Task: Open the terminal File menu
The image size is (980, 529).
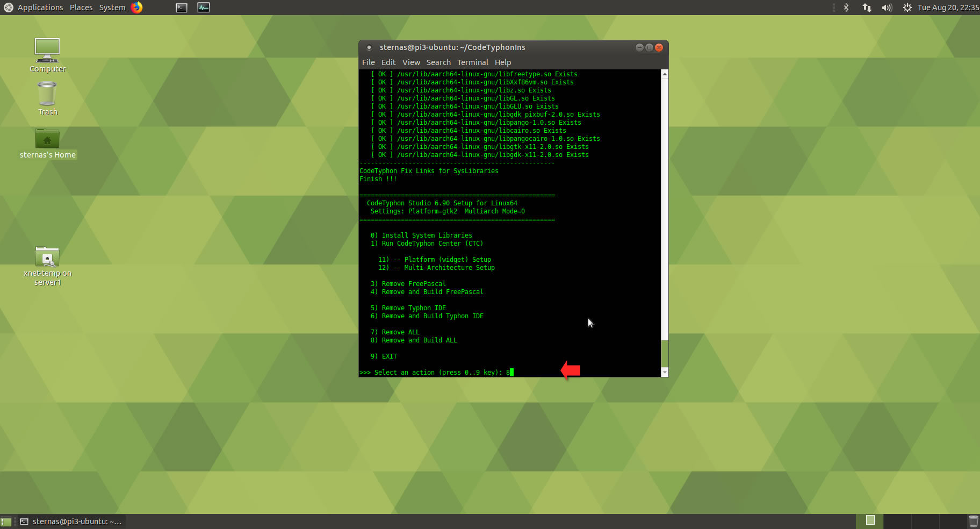Action: pos(369,62)
